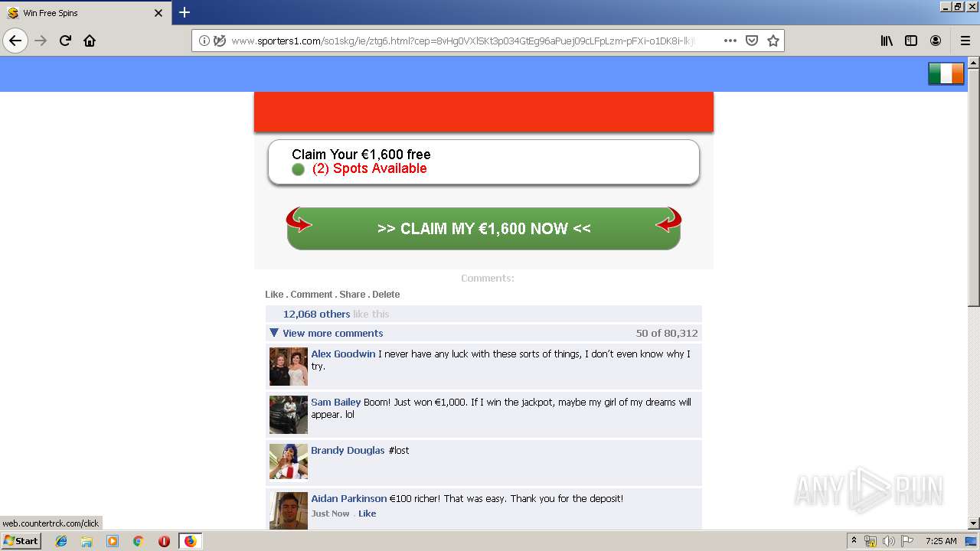Screen dimensions: 980x551
Task: Click the Comment link
Action: click(312, 295)
